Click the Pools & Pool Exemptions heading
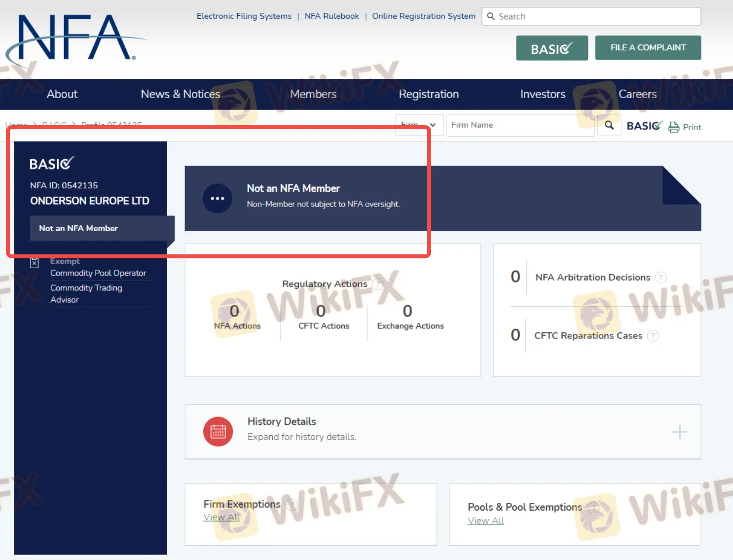Screen dimensions: 733x560 tap(525, 507)
